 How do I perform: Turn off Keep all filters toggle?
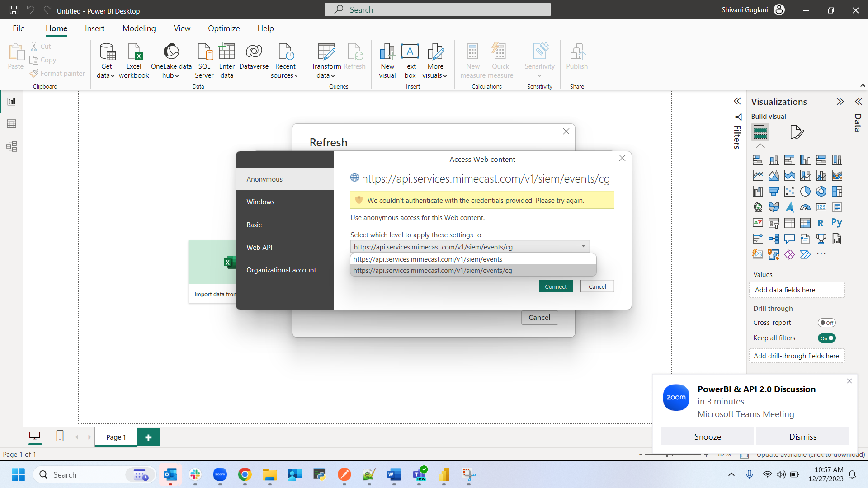point(826,338)
